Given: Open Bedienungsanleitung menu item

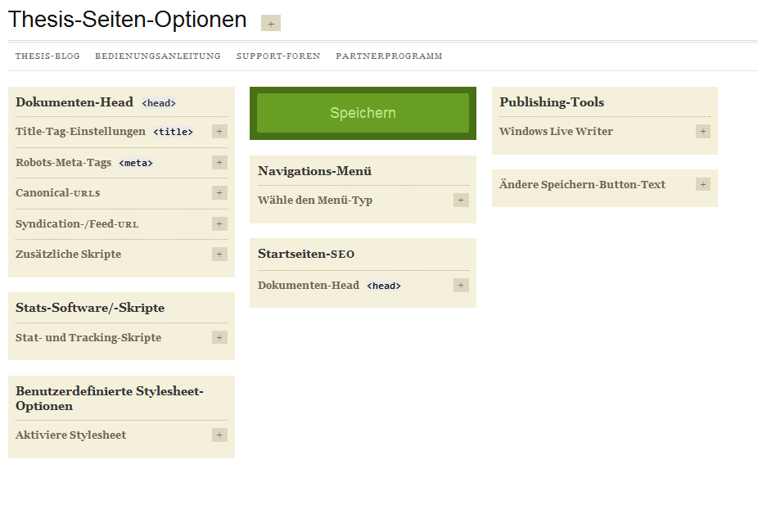Looking at the screenshot, I should (x=158, y=56).
